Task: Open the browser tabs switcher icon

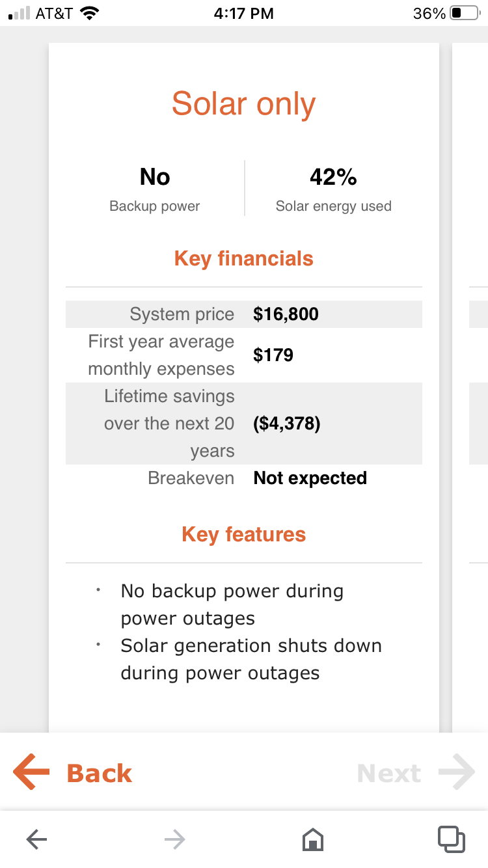Action: point(451,839)
